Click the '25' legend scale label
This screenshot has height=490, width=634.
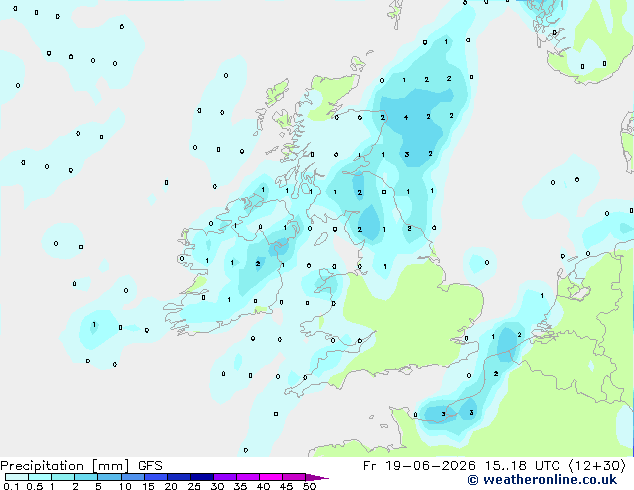[x=194, y=486]
